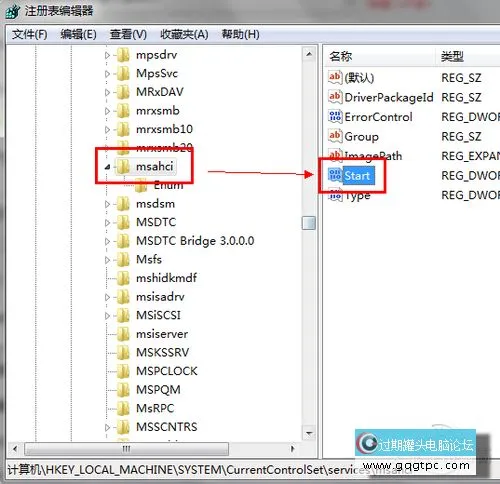Select the MRxDAV folder icon
500x484 pixels.
123,92
